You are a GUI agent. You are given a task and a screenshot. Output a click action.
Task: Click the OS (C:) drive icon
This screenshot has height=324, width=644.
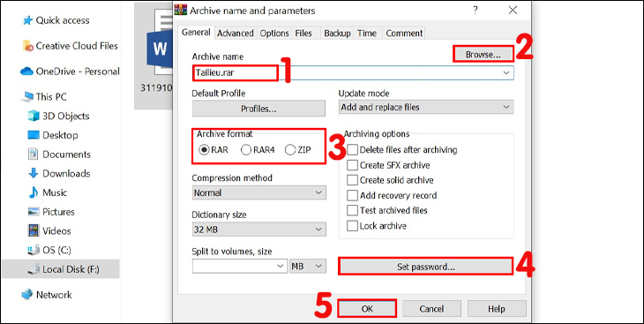(34, 250)
